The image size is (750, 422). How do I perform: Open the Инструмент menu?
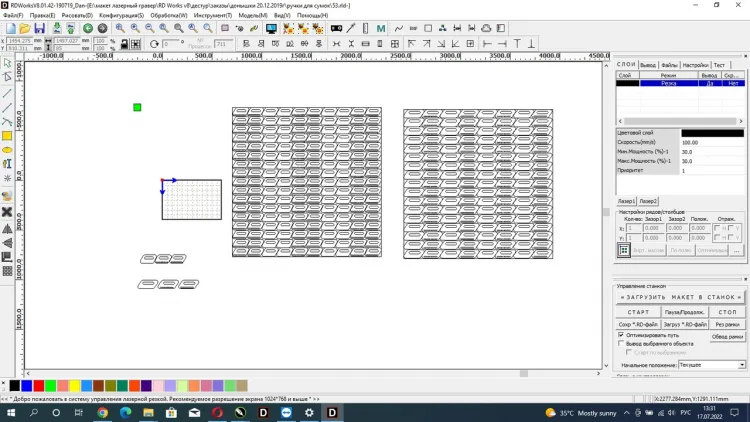(x=213, y=15)
